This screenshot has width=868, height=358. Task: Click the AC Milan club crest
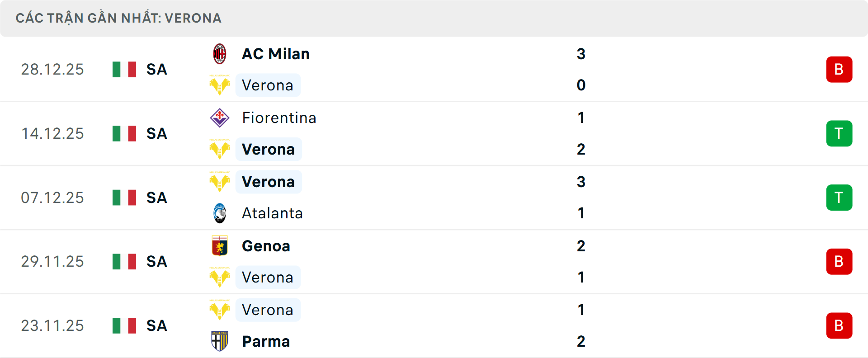click(220, 54)
